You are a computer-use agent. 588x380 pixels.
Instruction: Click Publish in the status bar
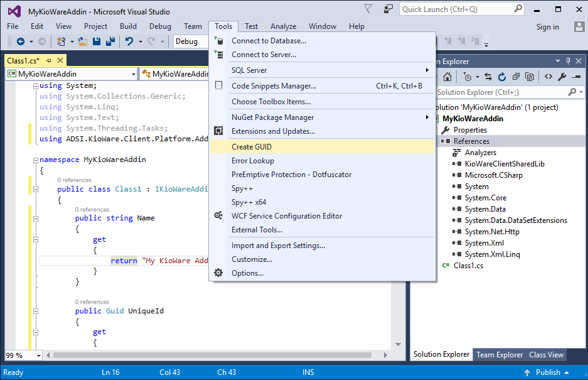coord(548,372)
